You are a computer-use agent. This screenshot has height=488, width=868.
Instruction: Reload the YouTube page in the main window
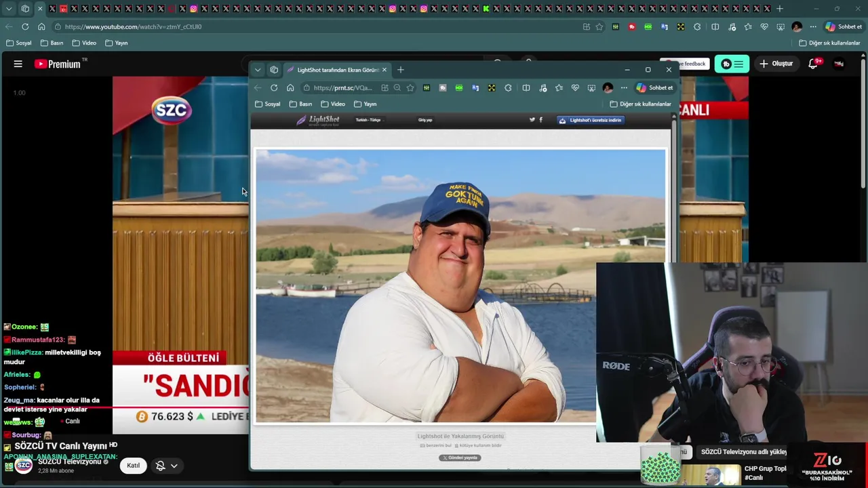coord(25,26)
